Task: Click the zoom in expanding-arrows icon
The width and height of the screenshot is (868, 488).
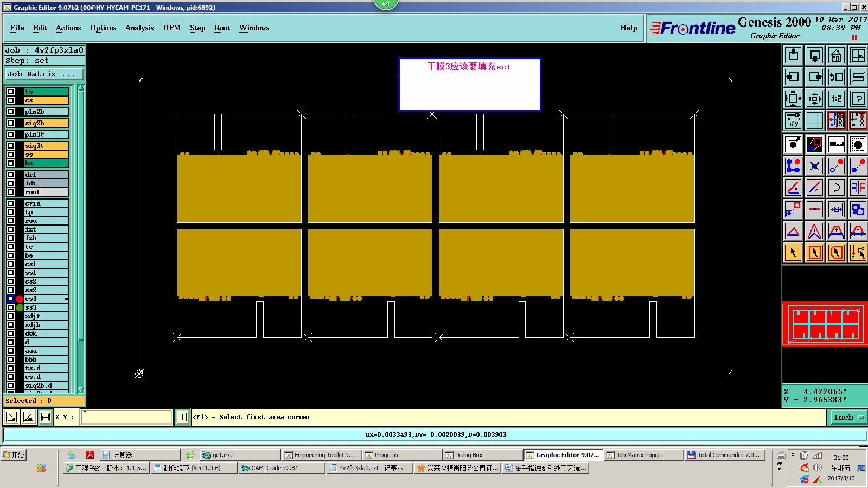Action: point(793,99)
